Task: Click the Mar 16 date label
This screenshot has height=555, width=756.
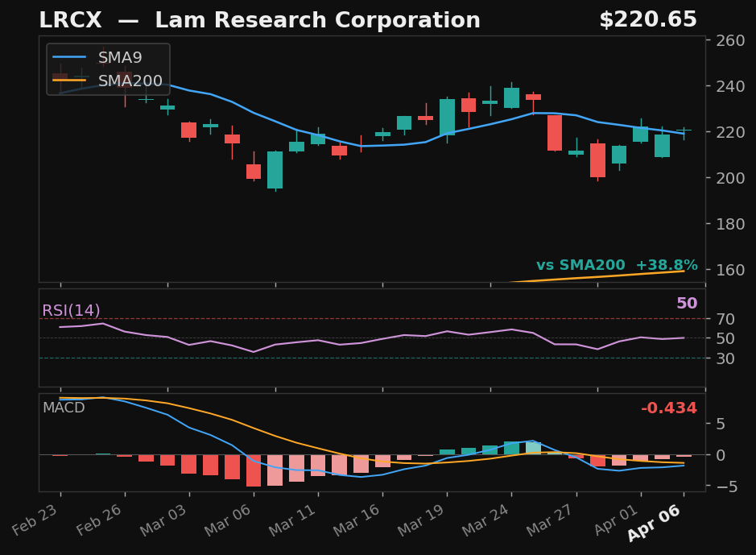Action: point(357,520)
